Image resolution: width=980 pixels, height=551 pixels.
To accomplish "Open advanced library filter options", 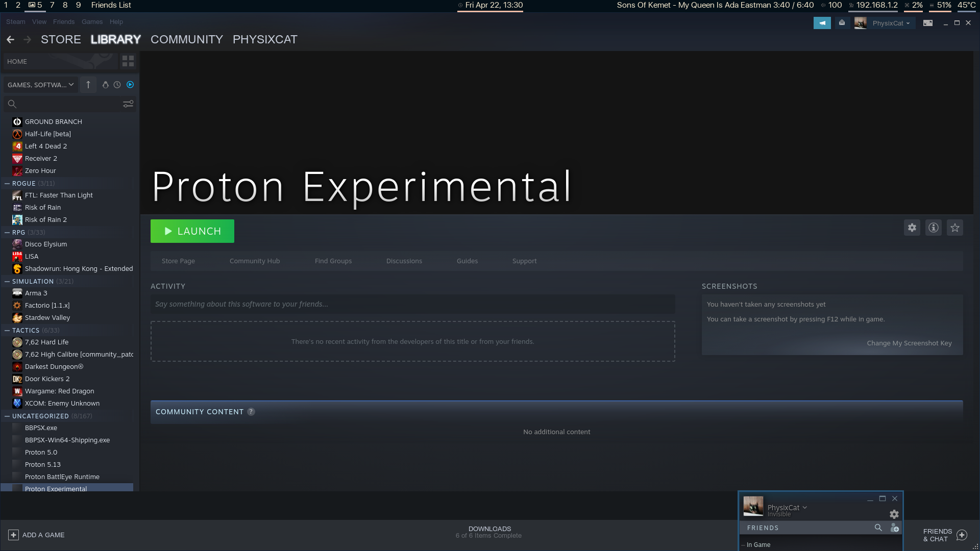I will 128,104.
